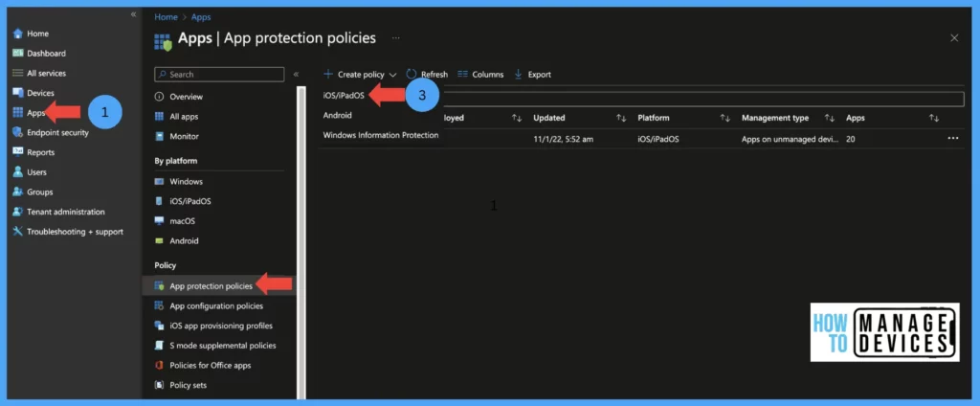
Task: Choose Windows Information Protection menu option
Action: (x=381, y=135)
